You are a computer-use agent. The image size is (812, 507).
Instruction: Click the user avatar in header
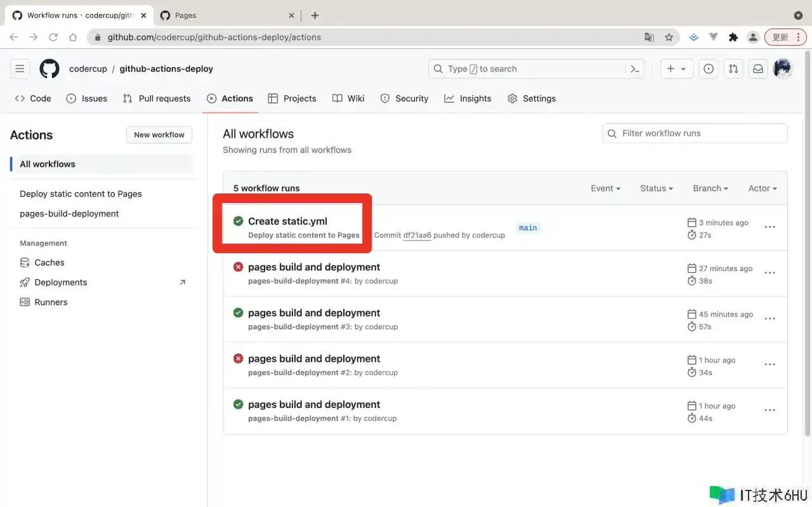783,69
